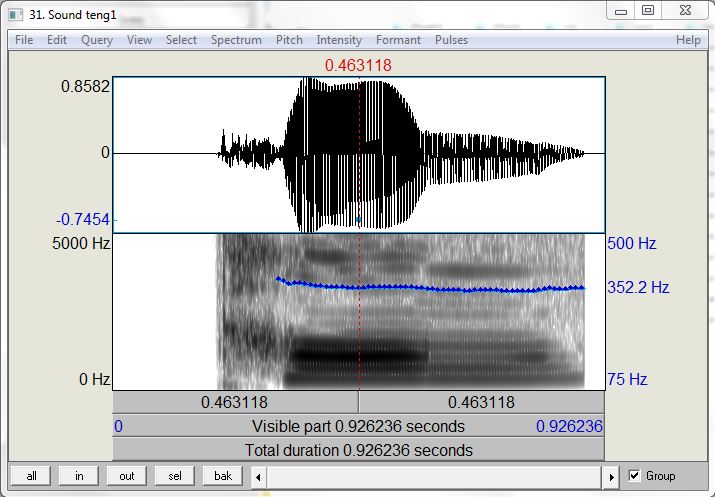Click the 75 Hz pitch floor label
Viewport: 715px width, 497px height.
click(x=627, y=379)
